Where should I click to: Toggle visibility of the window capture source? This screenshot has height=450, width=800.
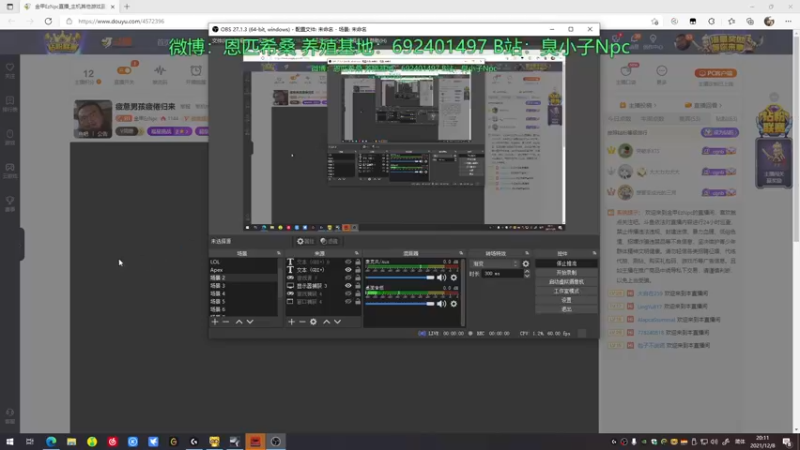click(348, 302)
